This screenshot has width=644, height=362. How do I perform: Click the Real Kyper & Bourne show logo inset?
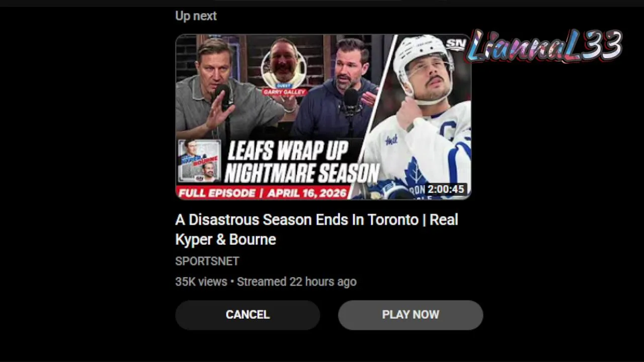tap(199, 161)
